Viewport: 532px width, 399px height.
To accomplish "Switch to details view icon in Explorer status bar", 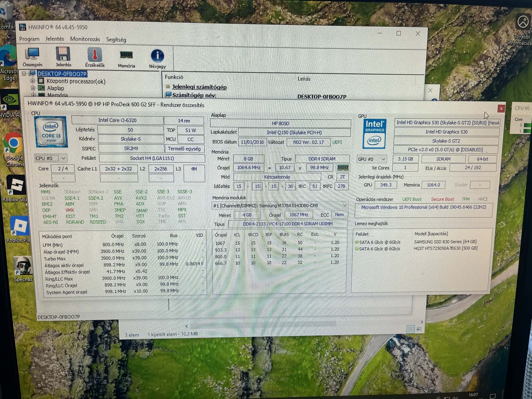I will (x=411, y=329).
